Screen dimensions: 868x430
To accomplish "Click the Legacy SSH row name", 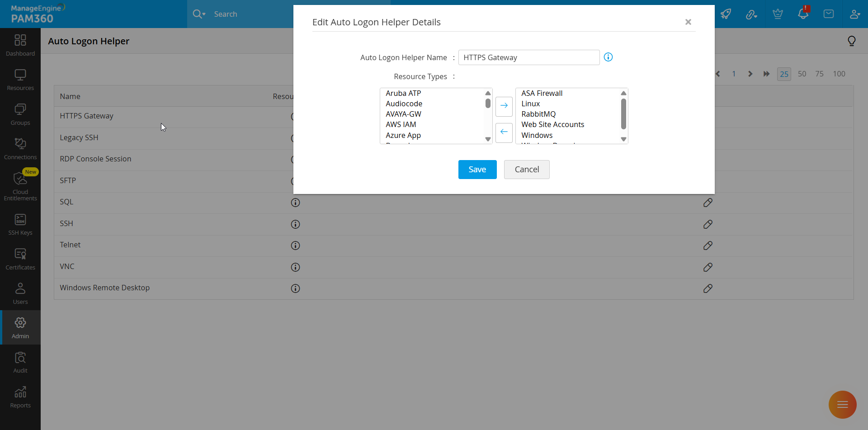I will 79,137.
